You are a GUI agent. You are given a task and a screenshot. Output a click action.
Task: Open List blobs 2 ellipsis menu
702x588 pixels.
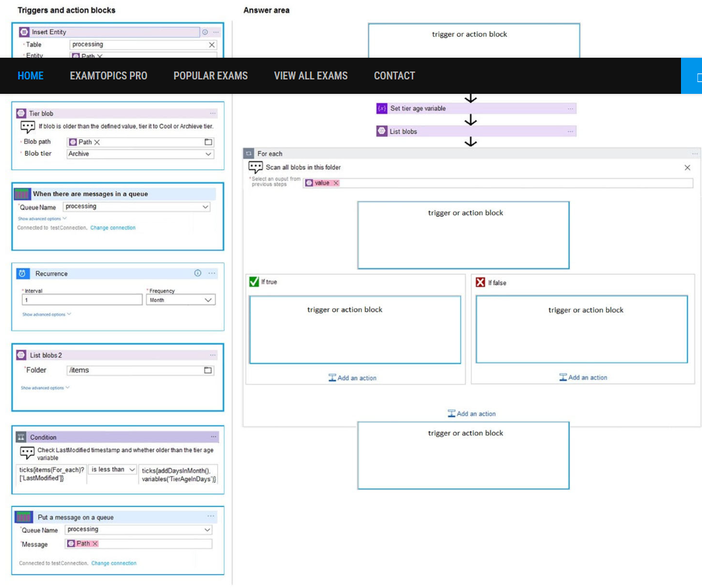point(213,355)
